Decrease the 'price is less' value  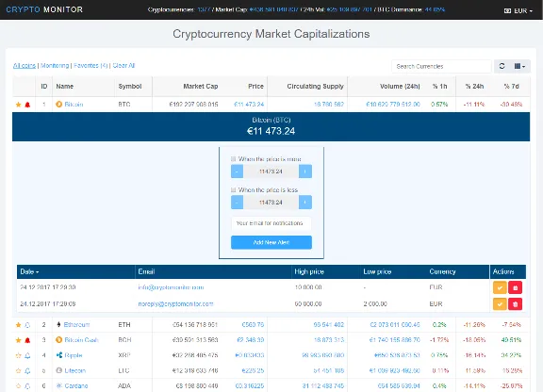point(237,203)
